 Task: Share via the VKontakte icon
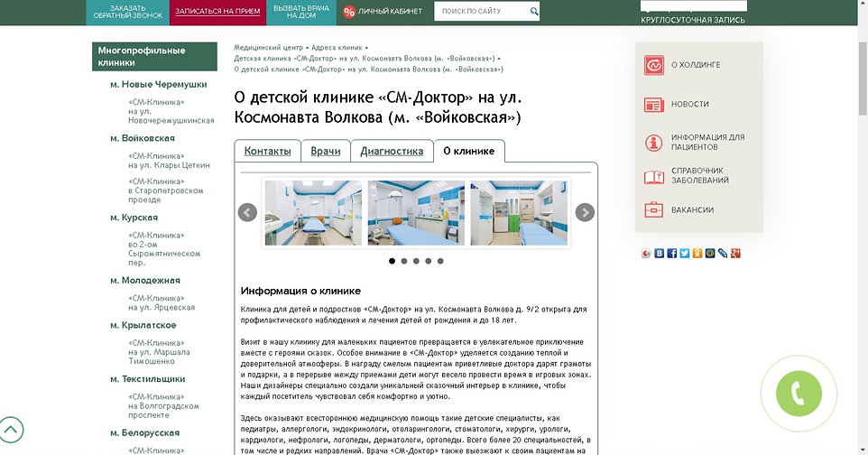coord(659,254)
